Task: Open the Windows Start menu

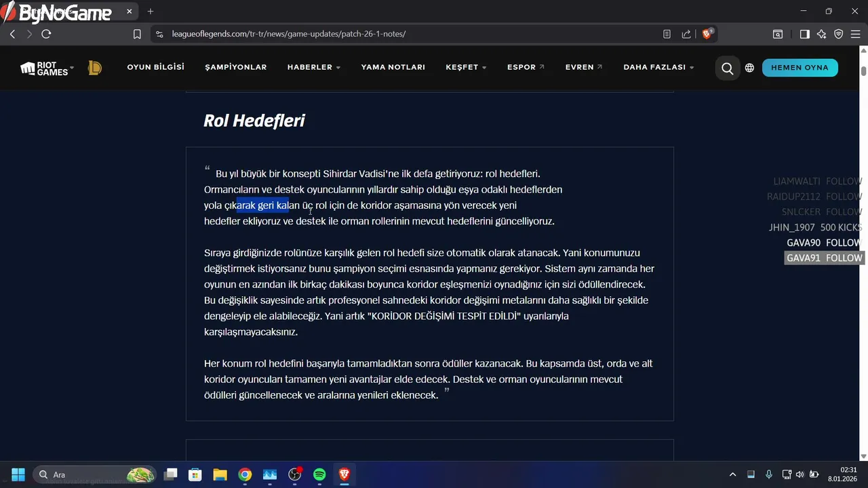Action: tap(18, 474)
